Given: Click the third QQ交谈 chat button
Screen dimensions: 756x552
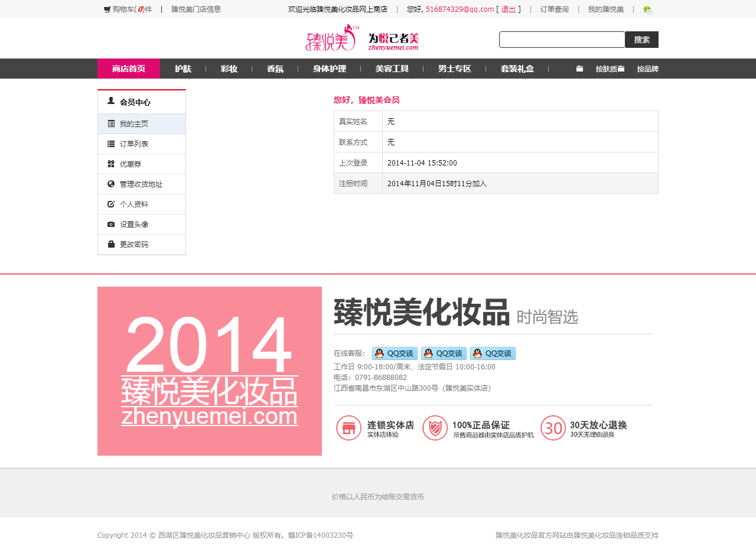Looking at the screenshot, I should click(x=493, y=353).
